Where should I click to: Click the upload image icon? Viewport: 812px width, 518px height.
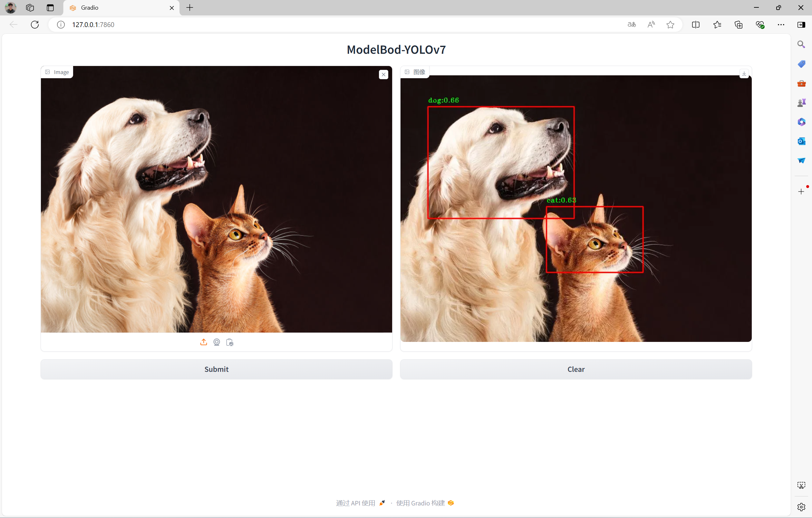click(x=203, y=342)
